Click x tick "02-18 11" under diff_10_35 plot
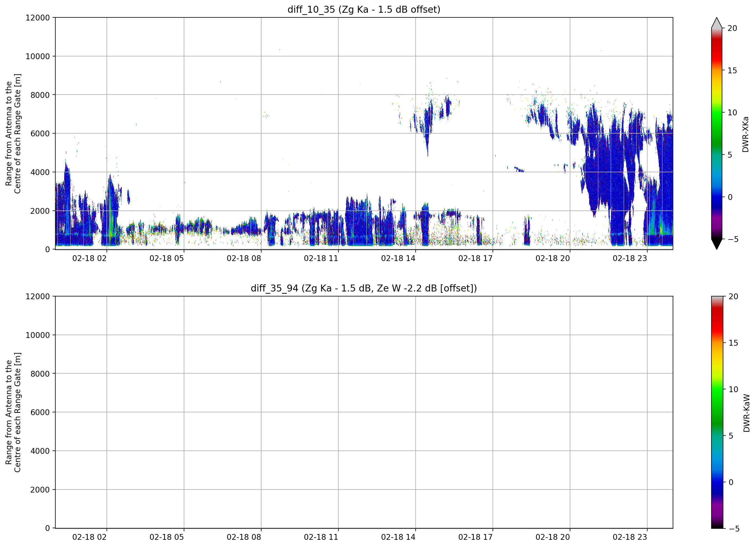This screenshot has width=756, height=547. [x=321, y=259]
